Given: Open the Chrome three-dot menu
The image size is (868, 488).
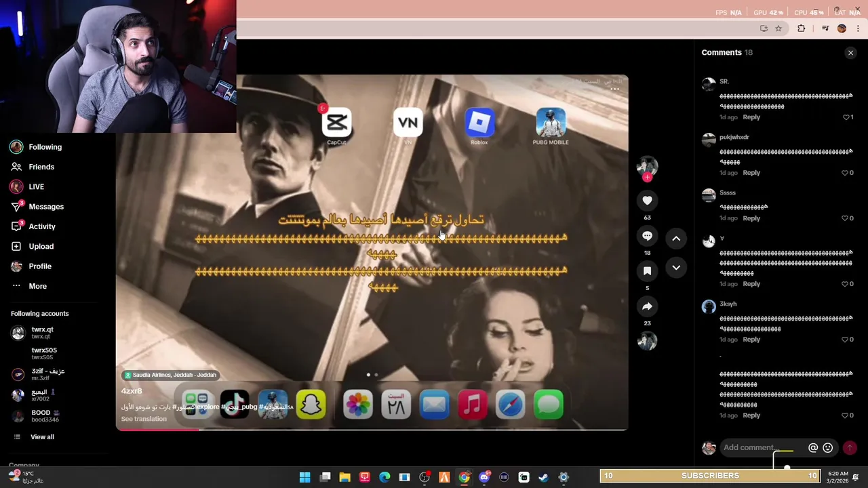Looking at the screenshot, I should point(858,28).
